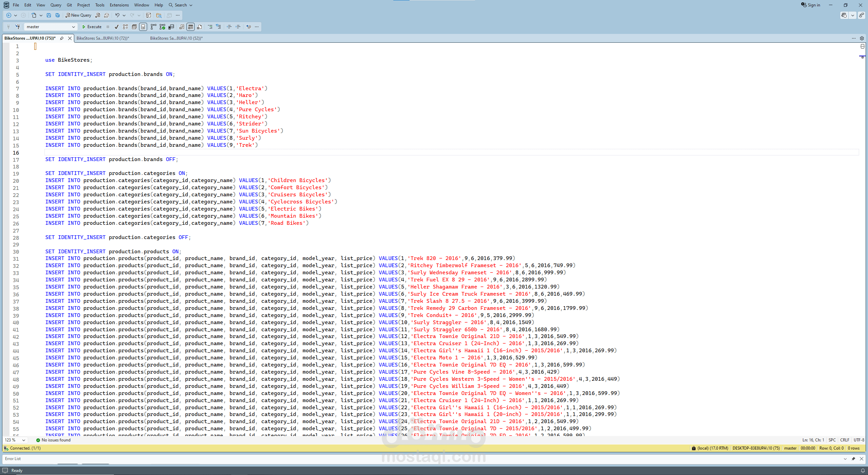Screen dimensions: 868x475
Task: Toggle Include Actual Execution Plan
Action: click(153, 27)
